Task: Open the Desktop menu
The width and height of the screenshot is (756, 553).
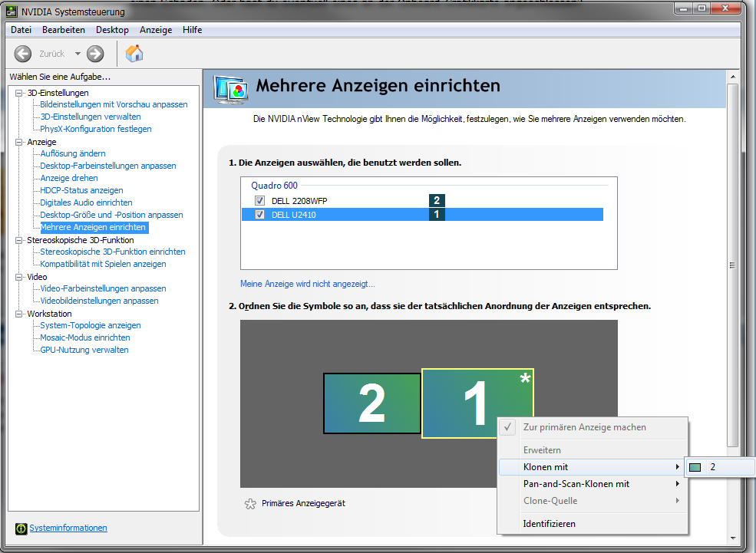Action: [112, 30]
